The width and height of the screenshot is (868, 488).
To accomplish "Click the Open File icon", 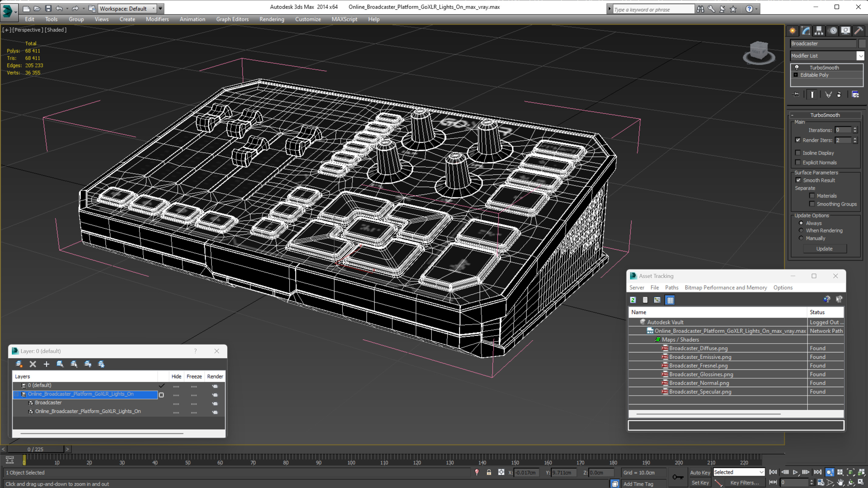I will click(37, 9).
